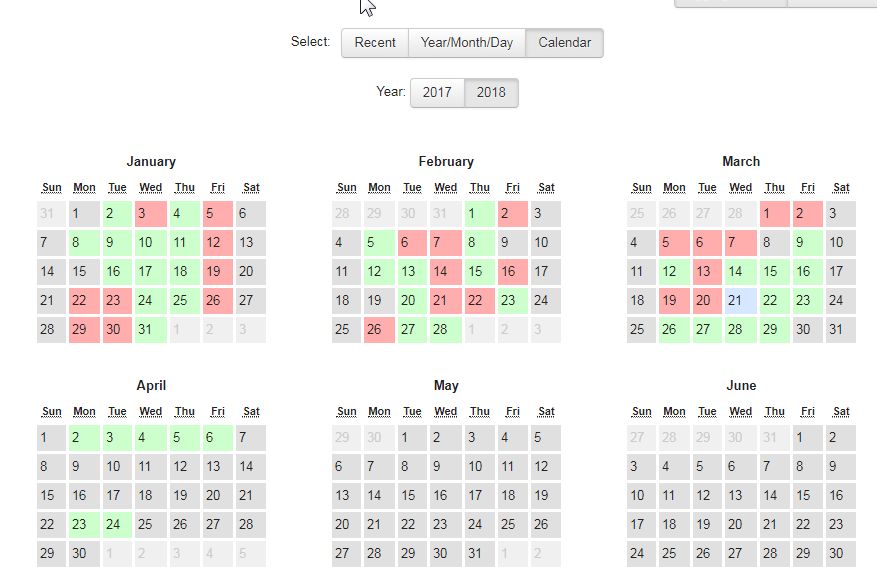
Task: Click February 1 green day
Action: point(479,214)
